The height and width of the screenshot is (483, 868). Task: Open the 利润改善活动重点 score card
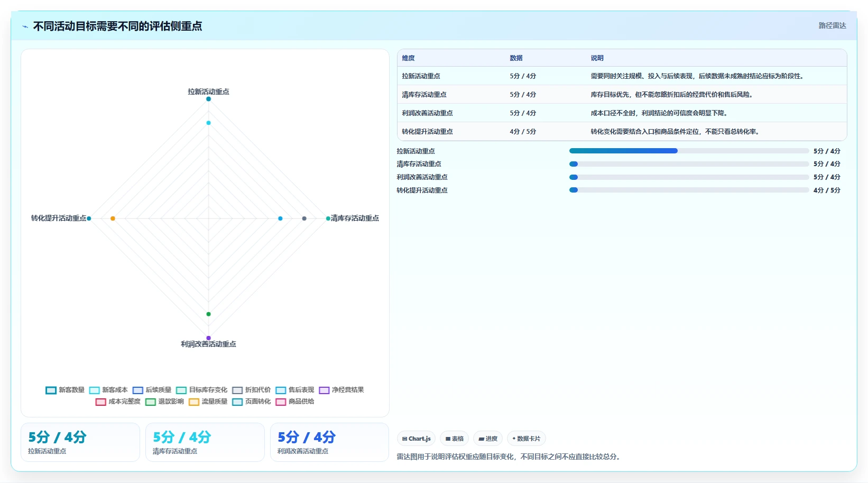point(329,442)
